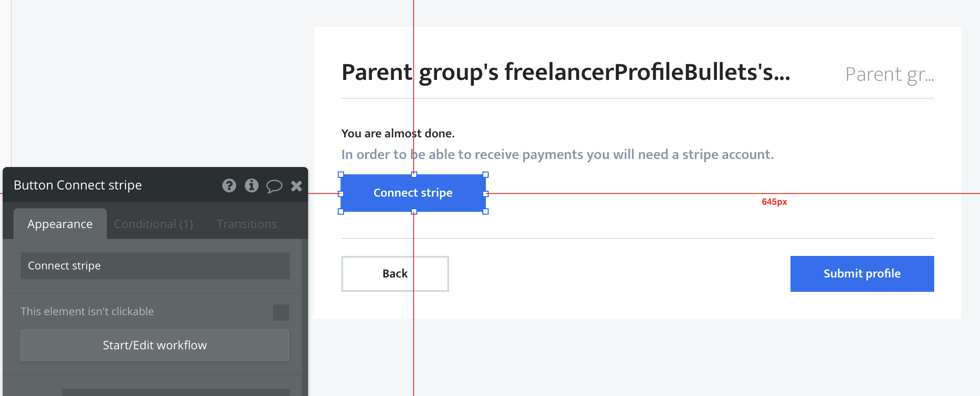Viewport: 980px width, 396px height.
Task: Select the stripe account description text
Action: tap(557, 154)
